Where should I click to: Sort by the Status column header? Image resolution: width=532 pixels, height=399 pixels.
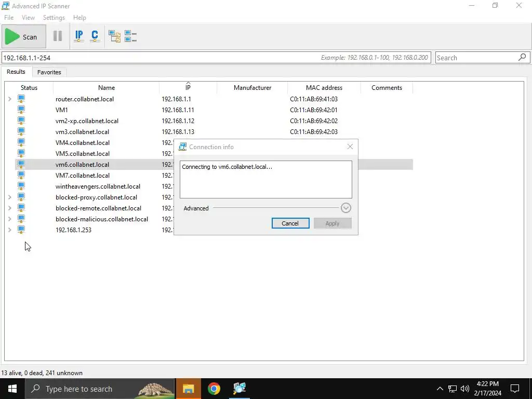[29, 87]
